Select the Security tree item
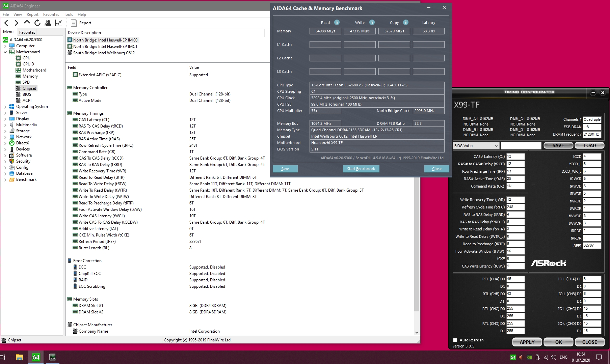Screen dimensions: 610x364 pos(23,161)
